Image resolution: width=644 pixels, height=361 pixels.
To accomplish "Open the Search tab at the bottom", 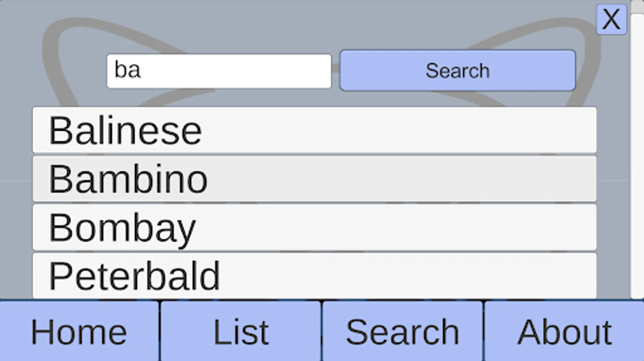I will (402, 331).
